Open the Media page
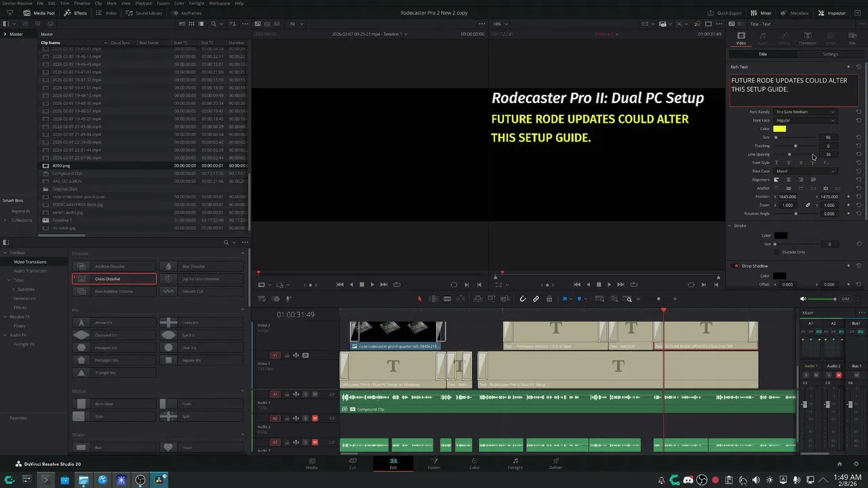Viewport: 868px width, 488px height. [312, 463]
